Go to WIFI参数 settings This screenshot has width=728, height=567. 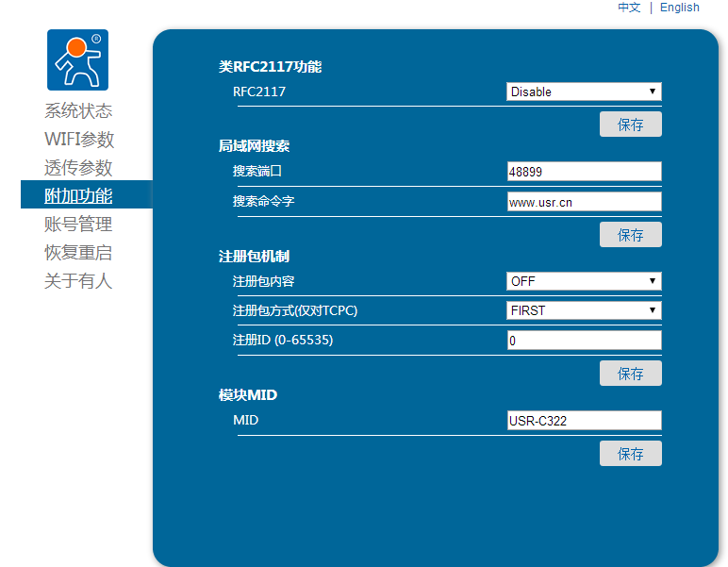(79, 139)
